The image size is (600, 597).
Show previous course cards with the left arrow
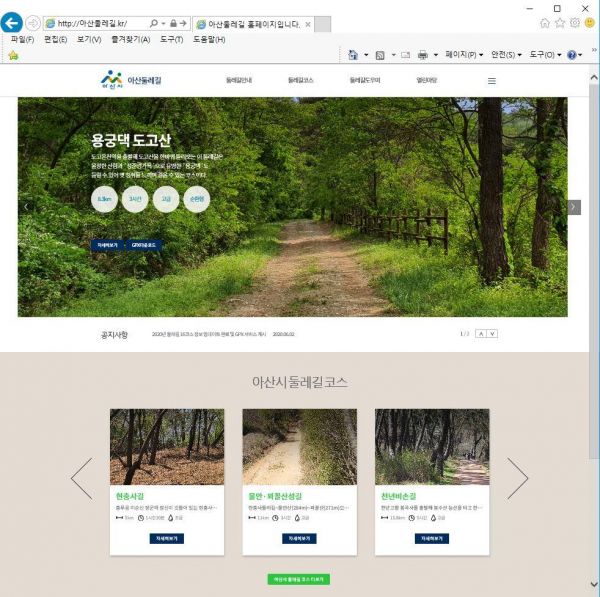point(81,478)
